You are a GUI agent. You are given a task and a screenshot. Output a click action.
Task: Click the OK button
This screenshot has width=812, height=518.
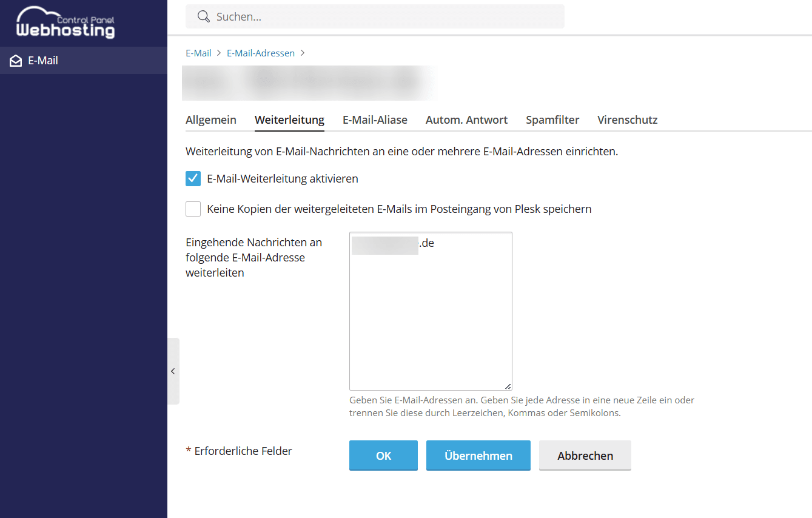click(x=383, y=456)
